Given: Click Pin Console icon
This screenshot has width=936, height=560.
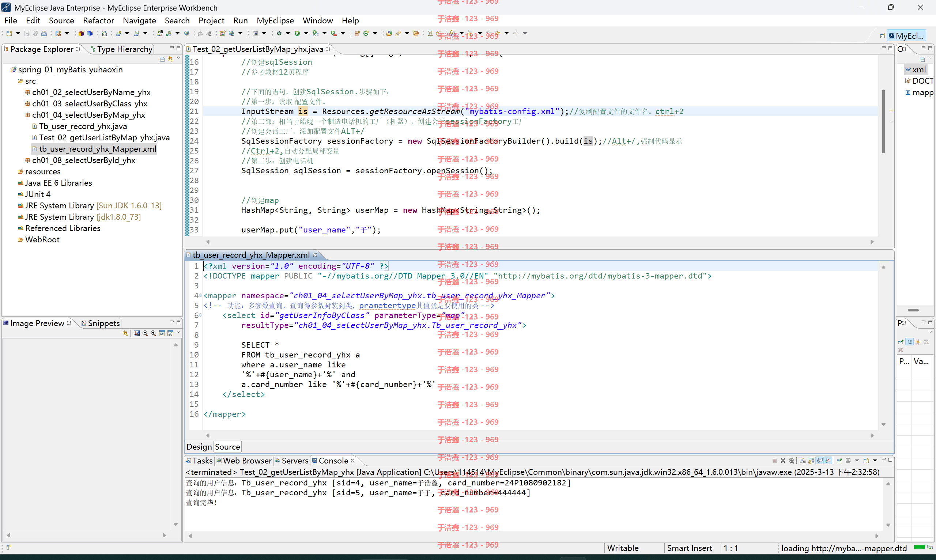Looking at the screenshot, I should 839,461.
